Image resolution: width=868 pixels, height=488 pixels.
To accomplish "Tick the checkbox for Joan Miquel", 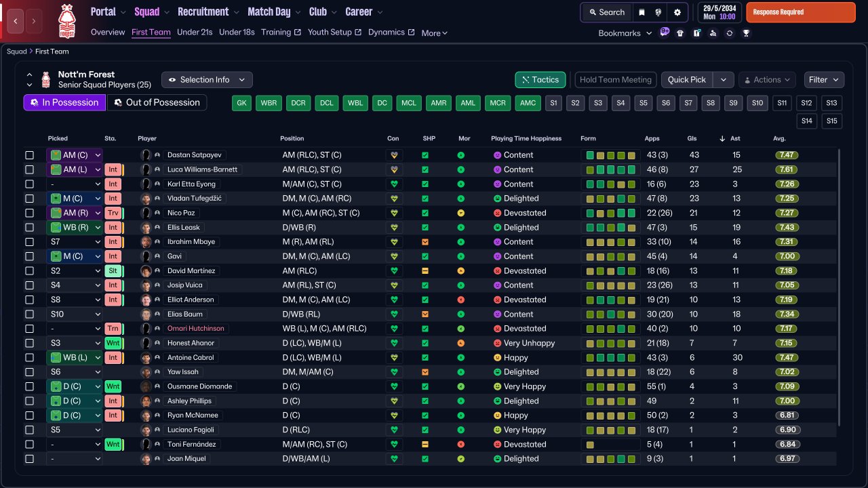I will (29, 459).
